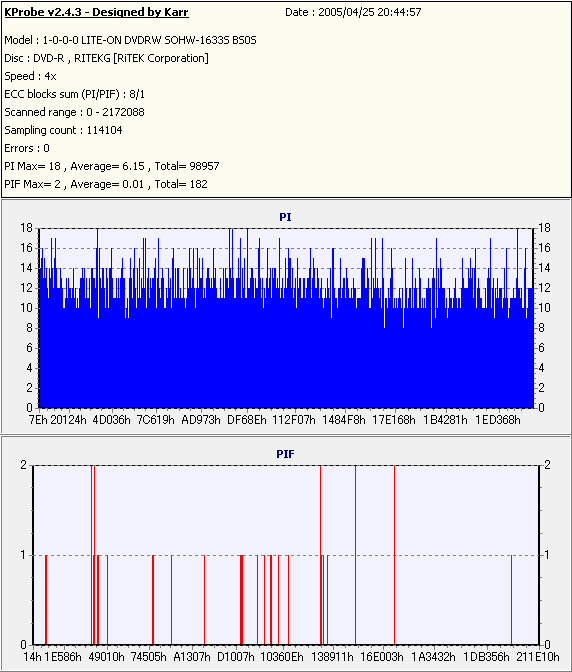Click the PI chart title
The height and width of the screenshot is (672, 572).
pyautogui.click(x=285, y=217)
